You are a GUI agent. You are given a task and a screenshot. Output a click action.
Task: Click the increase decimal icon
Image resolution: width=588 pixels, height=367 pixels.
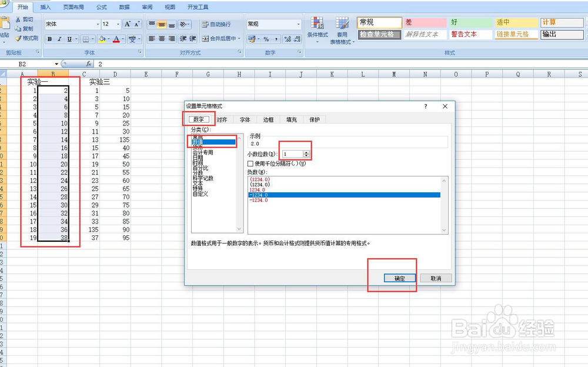[x=288, y=39]
